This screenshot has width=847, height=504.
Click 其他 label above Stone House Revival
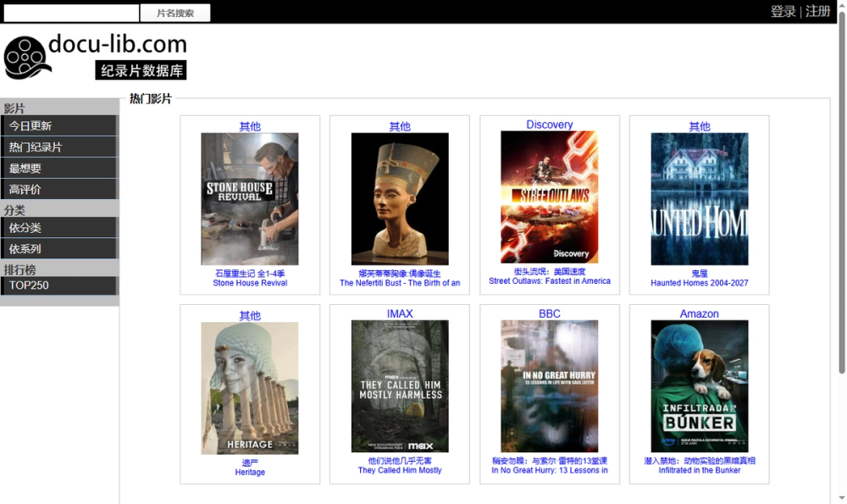click(250, 126)
